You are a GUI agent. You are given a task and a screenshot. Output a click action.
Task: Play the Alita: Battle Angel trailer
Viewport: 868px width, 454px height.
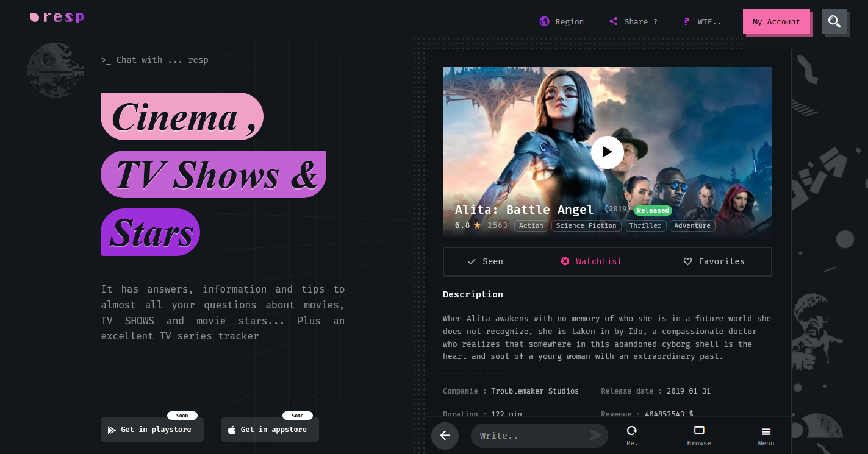[x=607, y=152]
